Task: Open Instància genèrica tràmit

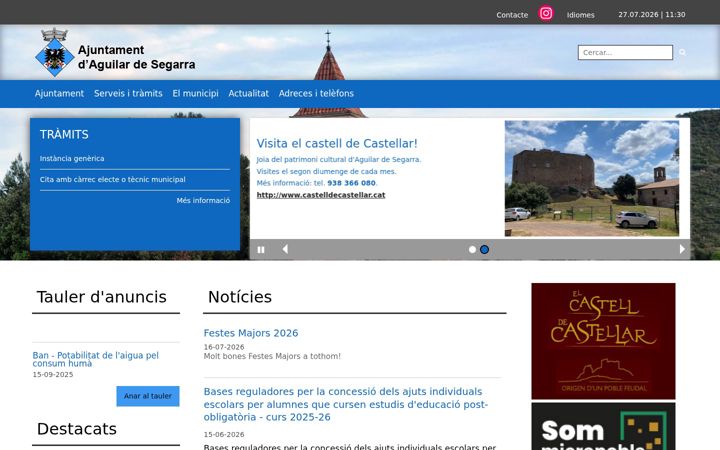Action: click(x=72, y=158)
